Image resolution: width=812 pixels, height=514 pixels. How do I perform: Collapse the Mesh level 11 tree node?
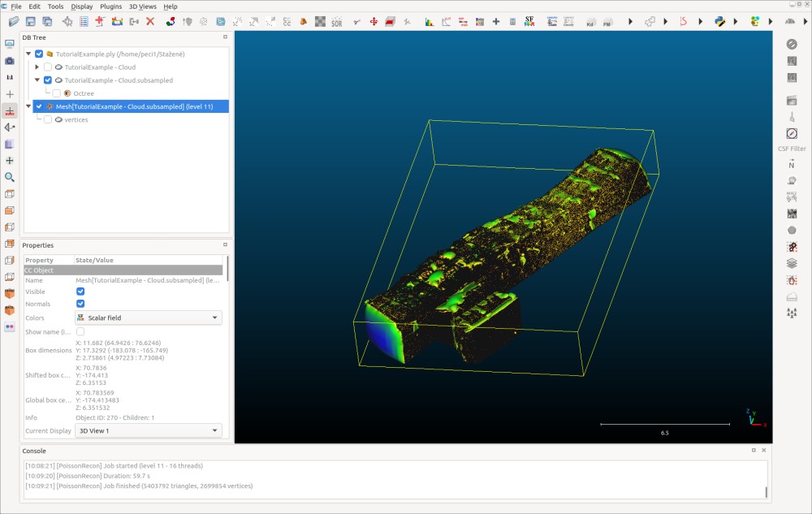pyautogui.click(x=28, y=106)
